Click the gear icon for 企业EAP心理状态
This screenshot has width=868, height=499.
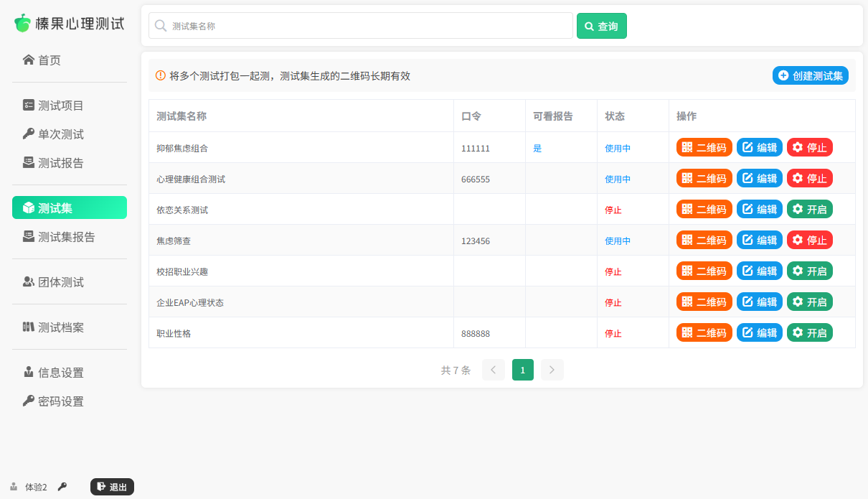coord(798,302)
